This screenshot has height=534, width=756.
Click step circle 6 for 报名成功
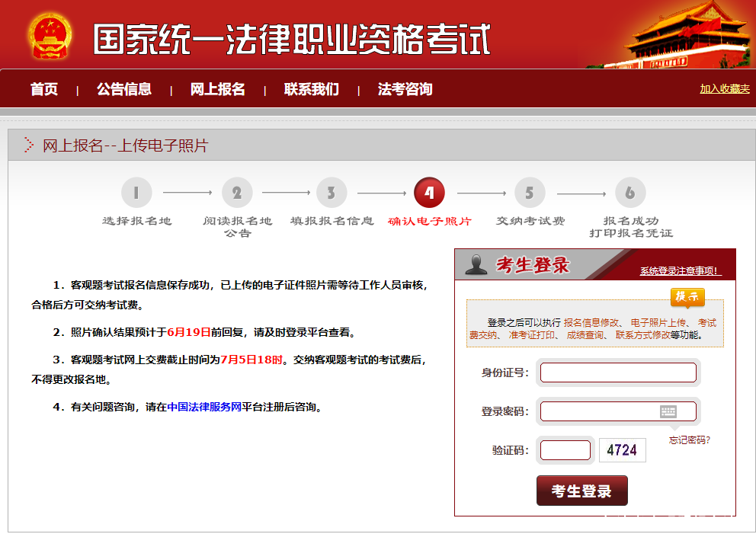click(630, 193)
